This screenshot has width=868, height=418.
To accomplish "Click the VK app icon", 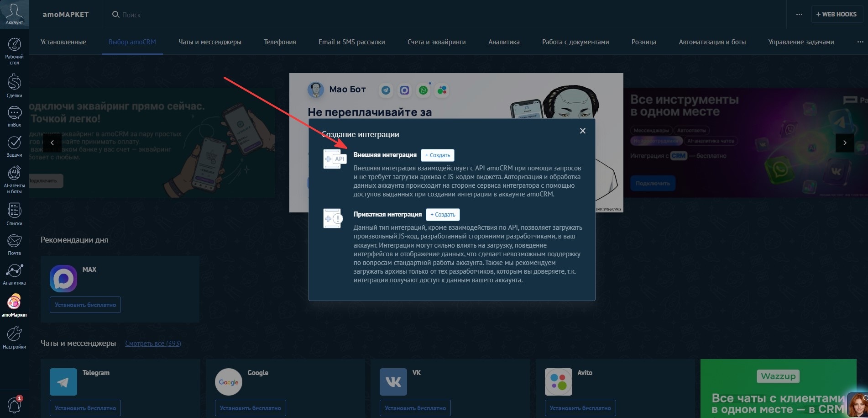I will (x=393, y=382).
